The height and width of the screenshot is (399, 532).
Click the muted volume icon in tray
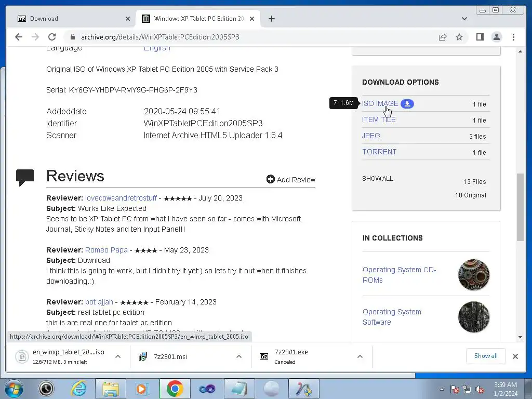(480, 389)
